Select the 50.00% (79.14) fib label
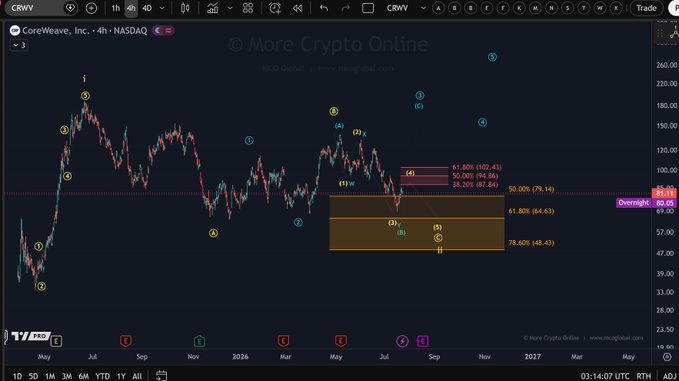 point(531,189)
